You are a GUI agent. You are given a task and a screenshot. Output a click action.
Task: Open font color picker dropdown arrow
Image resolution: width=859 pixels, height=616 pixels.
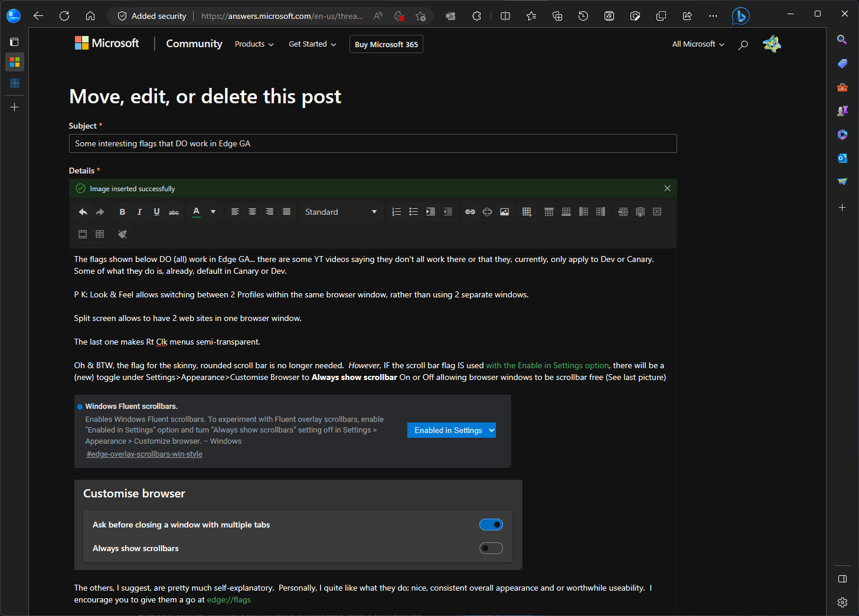coord(213,212)
